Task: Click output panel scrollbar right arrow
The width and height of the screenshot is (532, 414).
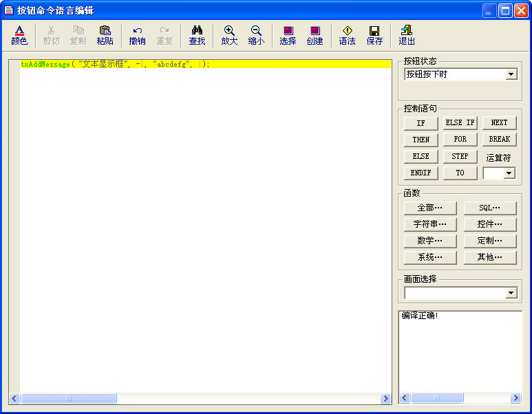Action: 515,397
